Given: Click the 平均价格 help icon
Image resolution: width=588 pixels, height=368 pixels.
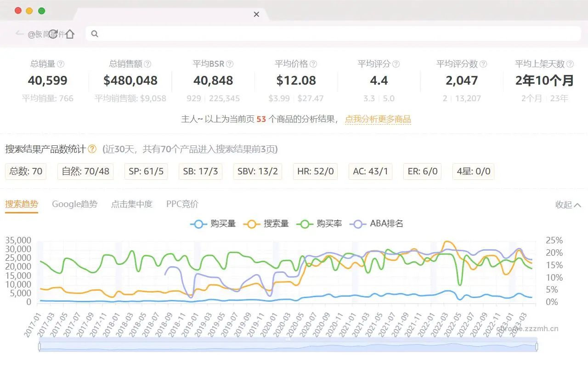Looking at the screenshot, I should coord(312,64).
